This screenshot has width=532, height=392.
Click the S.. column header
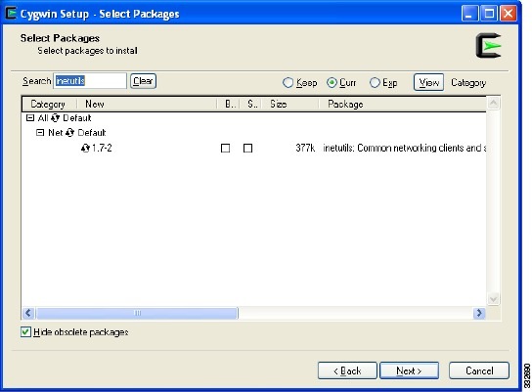(250, 104)
